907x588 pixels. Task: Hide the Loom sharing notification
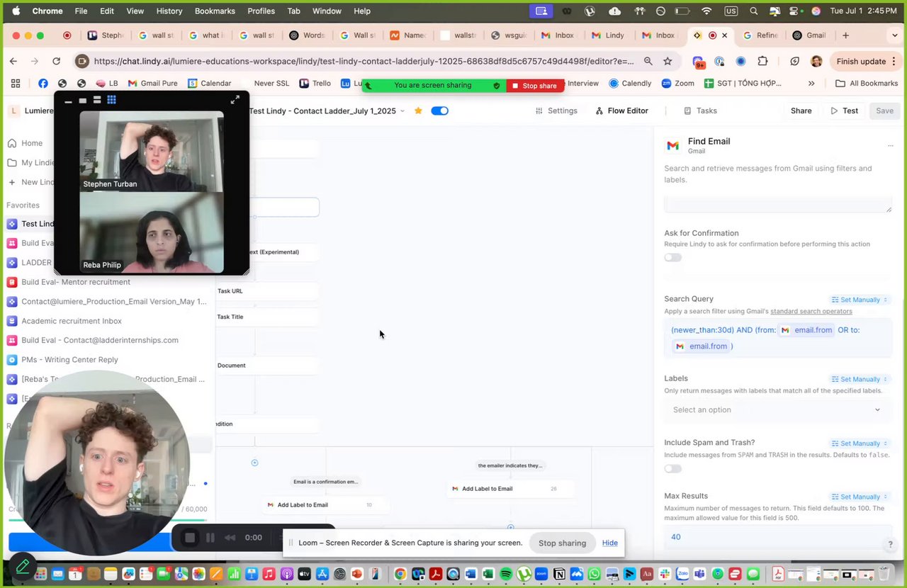(x=610, y=543)
